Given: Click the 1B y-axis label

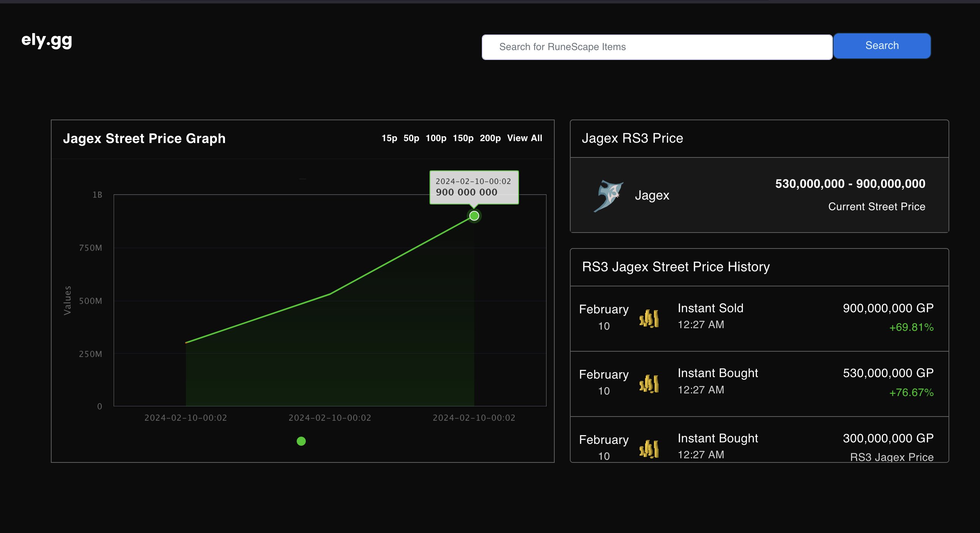Looking at the screenshot, I should [x=98, y=195].
